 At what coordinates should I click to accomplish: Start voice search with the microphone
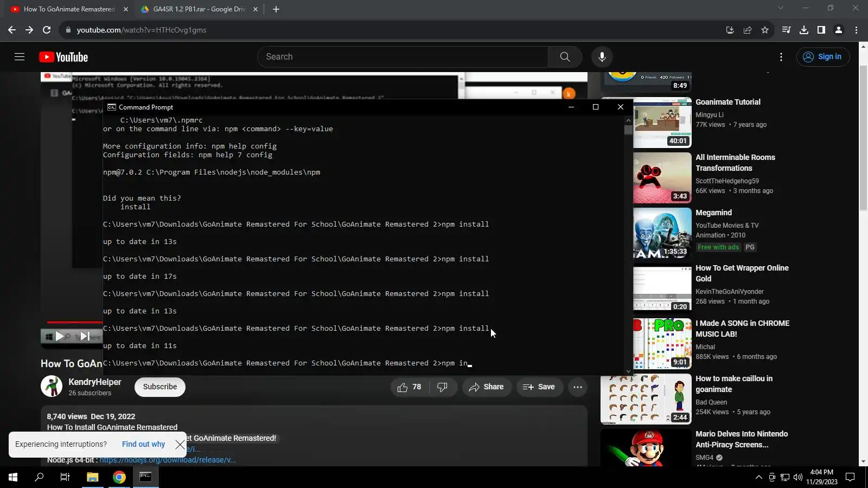pyautogui.click(x=602, y=57)
